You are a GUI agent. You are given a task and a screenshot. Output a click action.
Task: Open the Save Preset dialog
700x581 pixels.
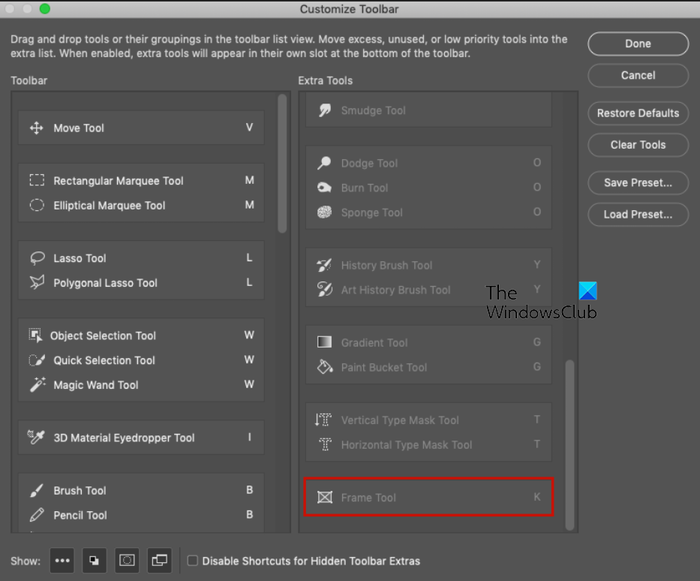tap(638, 183)
